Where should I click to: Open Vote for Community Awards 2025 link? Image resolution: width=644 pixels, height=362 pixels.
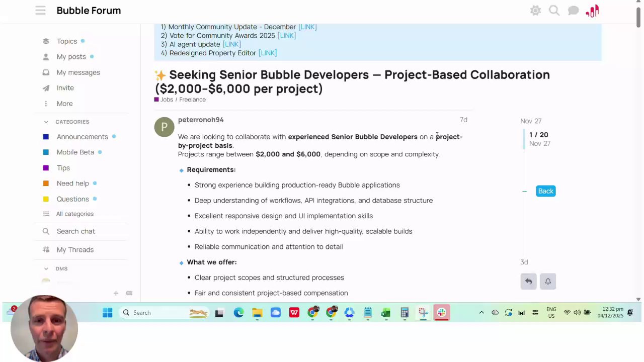286,36
